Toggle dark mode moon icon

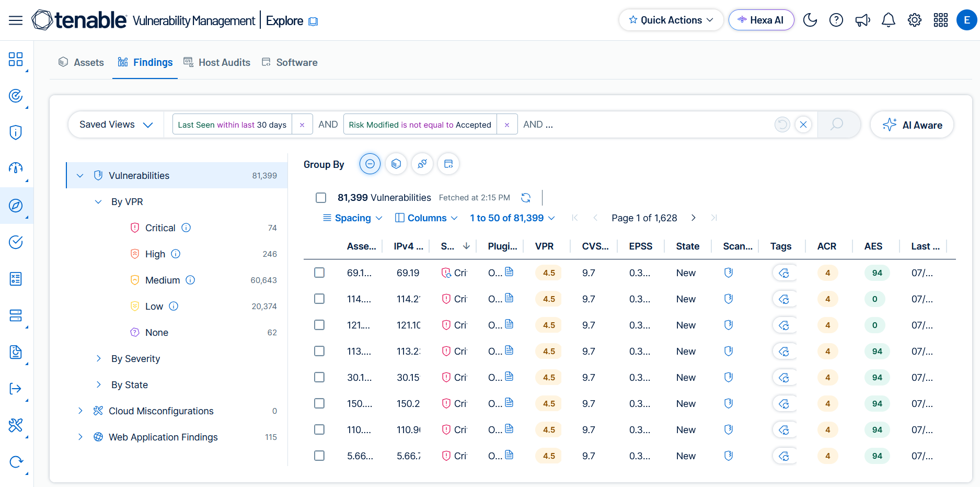[x=810, y=20]
